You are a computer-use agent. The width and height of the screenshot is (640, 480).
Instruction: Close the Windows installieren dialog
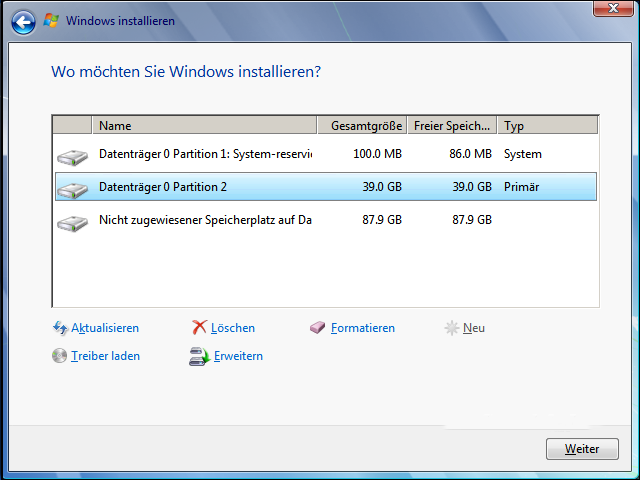(613, 8)
